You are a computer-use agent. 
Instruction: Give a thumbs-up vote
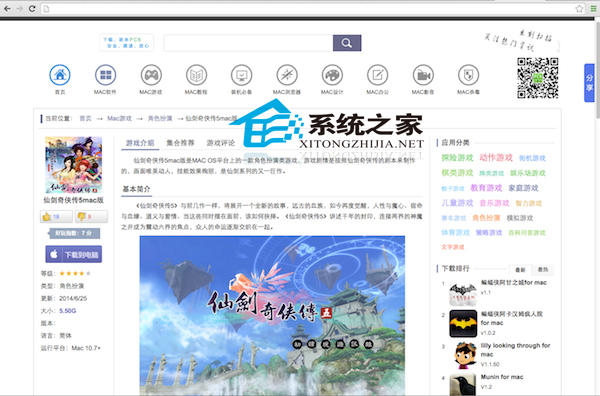[x=56, y=217]
